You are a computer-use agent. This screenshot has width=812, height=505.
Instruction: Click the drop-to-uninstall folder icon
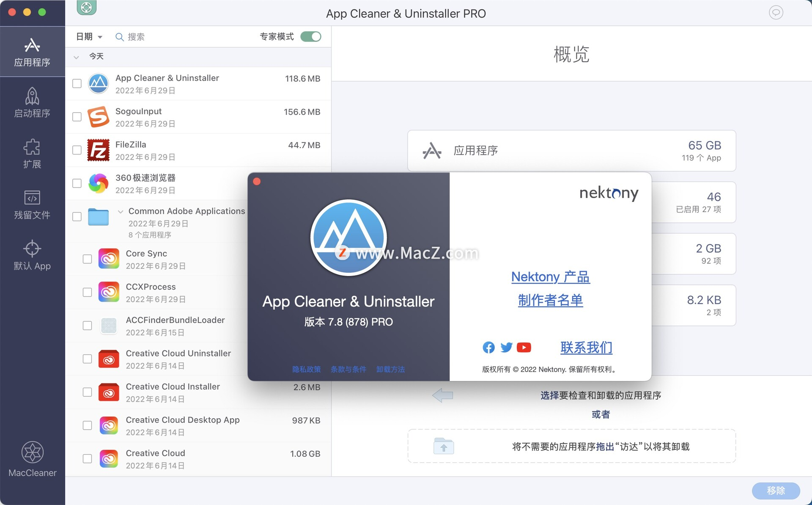point(444,446)
